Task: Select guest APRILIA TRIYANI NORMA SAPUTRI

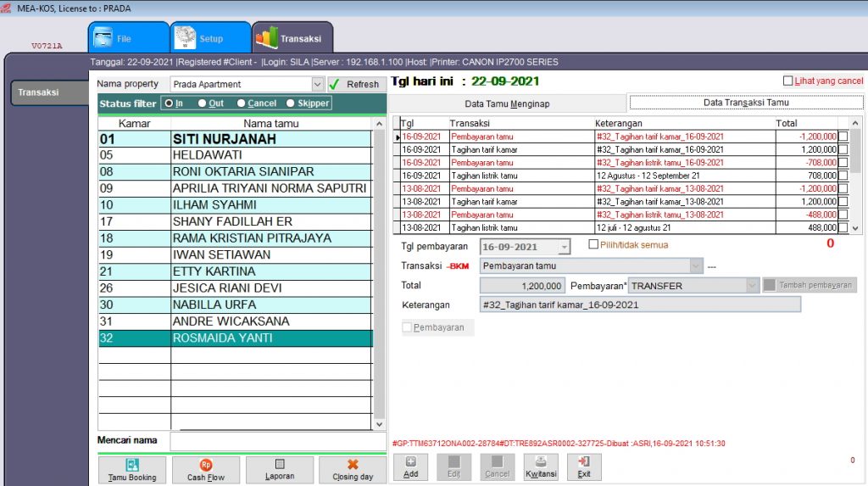Action: (236, 188)
